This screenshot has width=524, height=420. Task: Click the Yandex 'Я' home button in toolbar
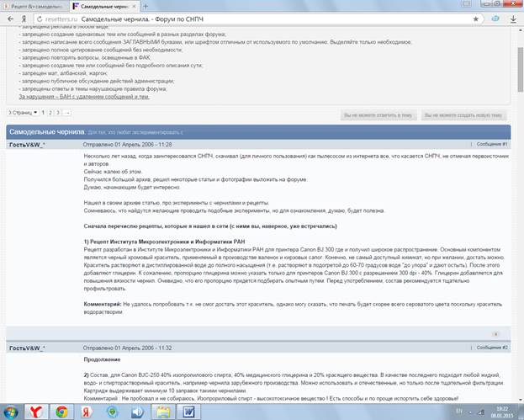coord(24,19)
